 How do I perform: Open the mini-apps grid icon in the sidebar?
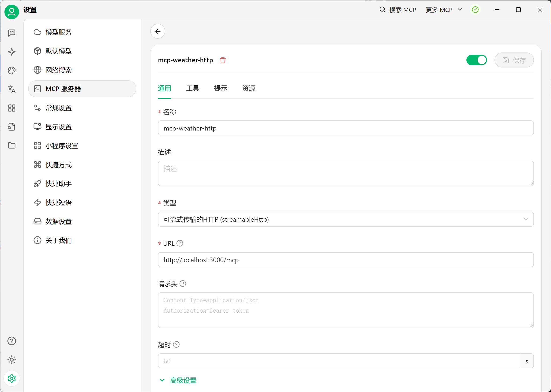click(x=11, y=108)
